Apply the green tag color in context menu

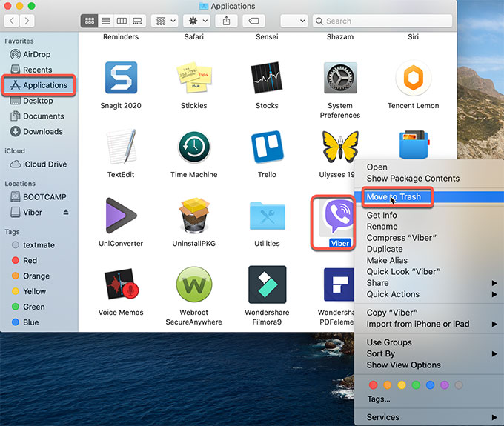pos(416,385)
